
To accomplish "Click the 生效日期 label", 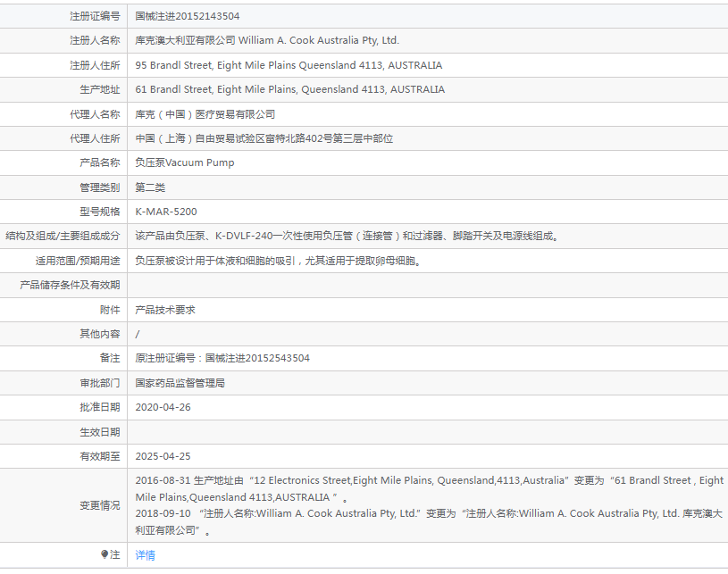I will point(100,432).
